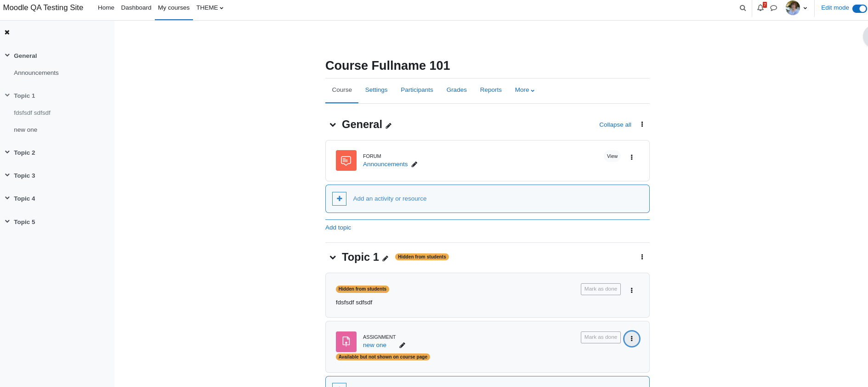Screen dimensions: 868x387
Task: Select fdsfsdf sdfsdf in course index
Action: pos(32,113)
